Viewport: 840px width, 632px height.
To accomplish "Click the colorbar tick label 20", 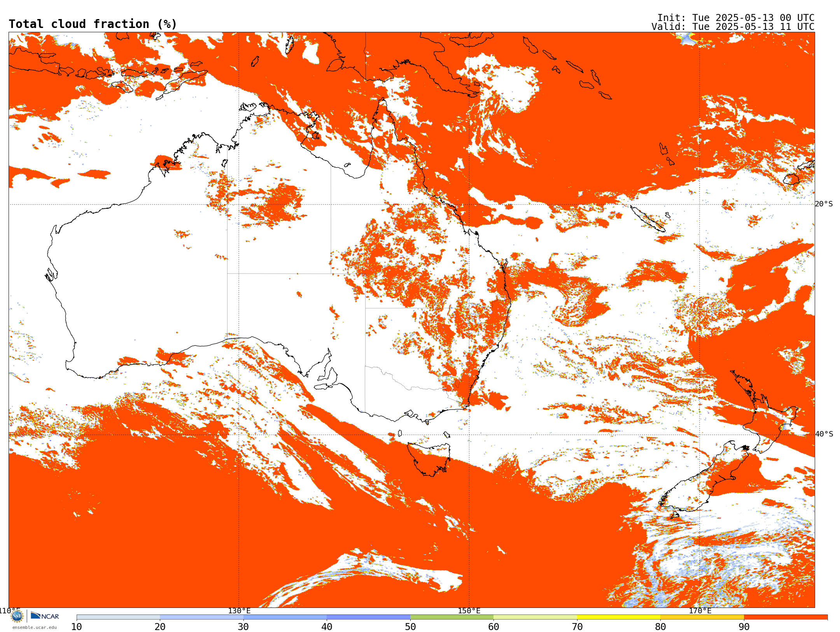I will pyautogui.click(x=160, y=627).
